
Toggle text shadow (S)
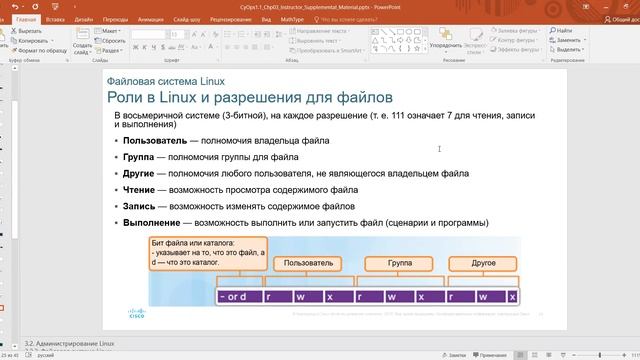(x=163, y=47)
